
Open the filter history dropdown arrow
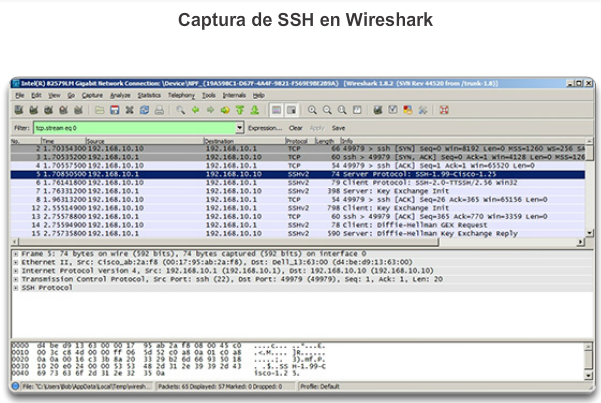click(240, 128)
